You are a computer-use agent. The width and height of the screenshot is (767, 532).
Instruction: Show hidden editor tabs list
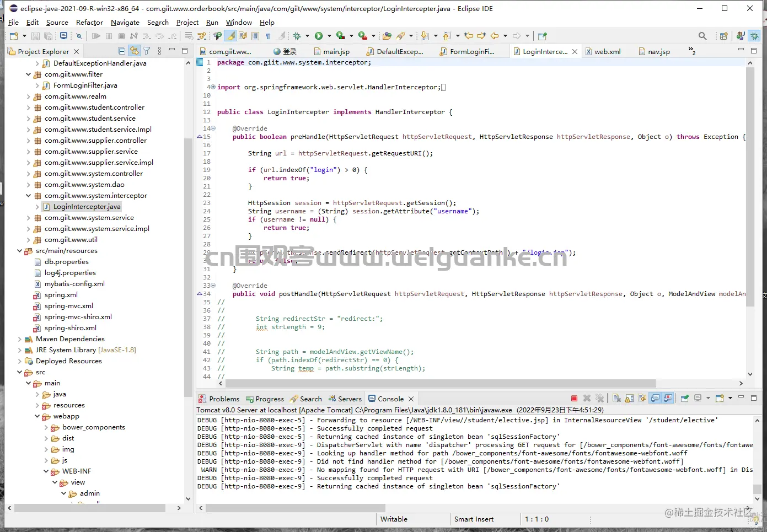tap(692, 51)
